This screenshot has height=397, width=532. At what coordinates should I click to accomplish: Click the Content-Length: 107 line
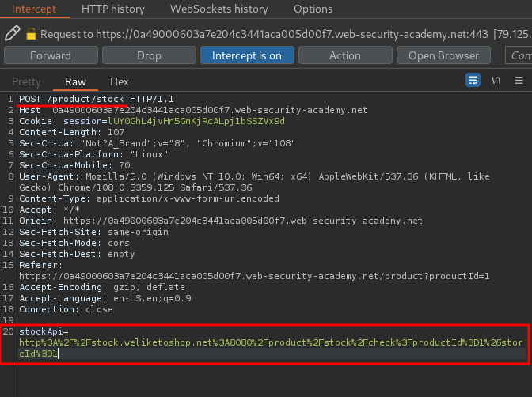point(72,132)
